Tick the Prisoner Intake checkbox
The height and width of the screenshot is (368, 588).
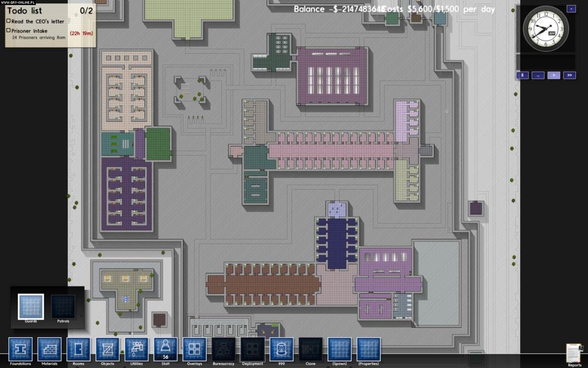tap(9, 30)
